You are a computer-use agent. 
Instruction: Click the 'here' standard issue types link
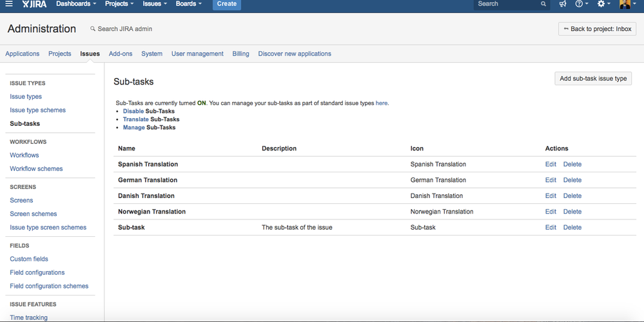382,103
